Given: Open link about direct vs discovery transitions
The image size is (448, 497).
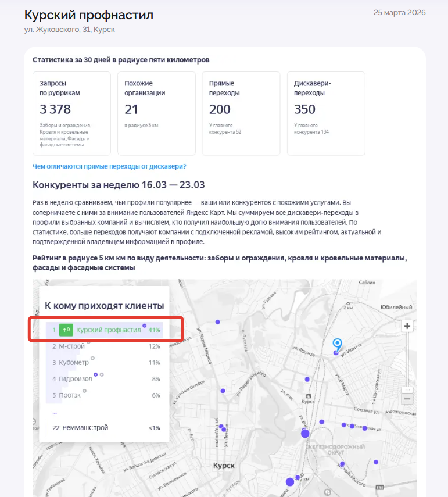Looking at the screenshot, I should (109, 166).
